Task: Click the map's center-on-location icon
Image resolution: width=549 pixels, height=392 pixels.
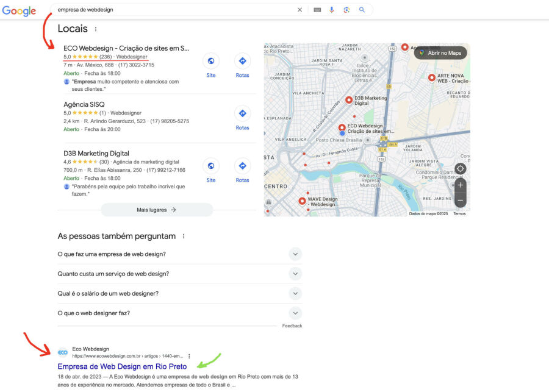Action: tap(460, 169)
